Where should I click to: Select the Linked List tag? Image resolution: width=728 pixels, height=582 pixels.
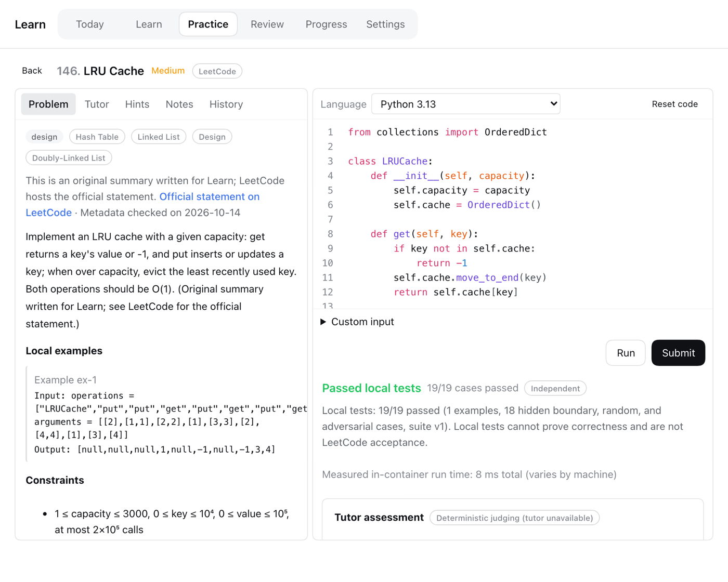tap(159, 137)
